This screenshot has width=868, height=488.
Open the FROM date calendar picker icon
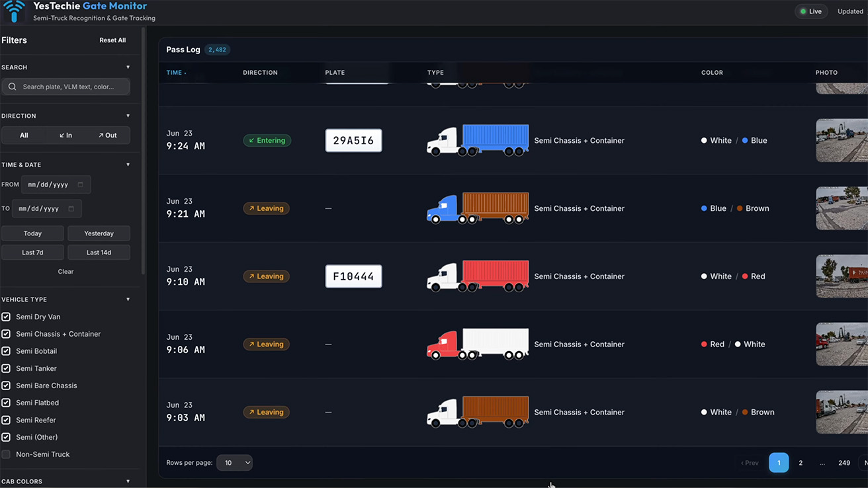(81, 184)
